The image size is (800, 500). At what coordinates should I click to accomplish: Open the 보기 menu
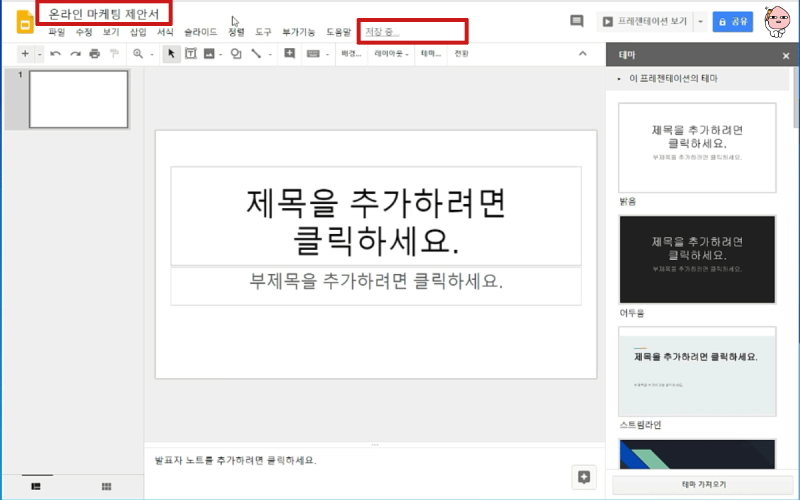click(x=111, y=32)
